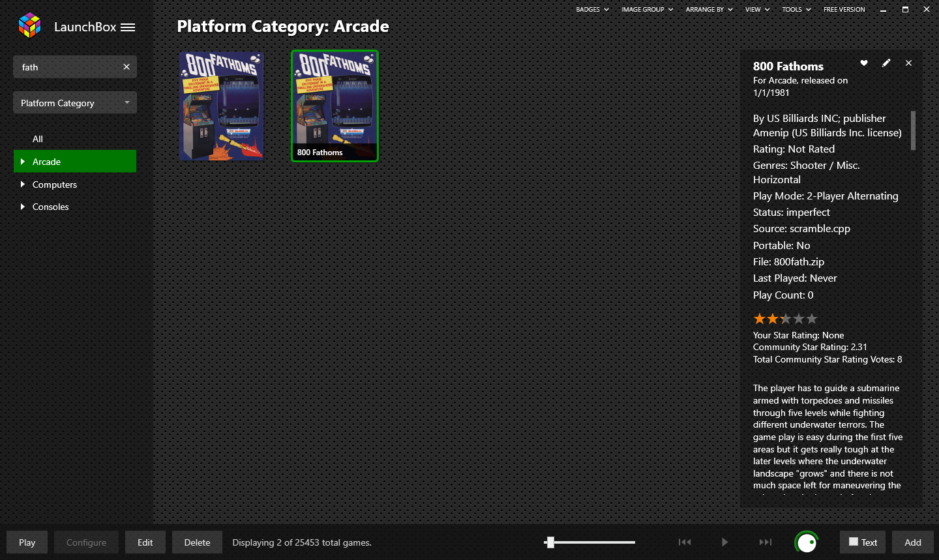This screenshot has width=939, height=560.
Task: Click 'Displaying 2 of 25453 total games' status
Action: [x=302, y=542]
